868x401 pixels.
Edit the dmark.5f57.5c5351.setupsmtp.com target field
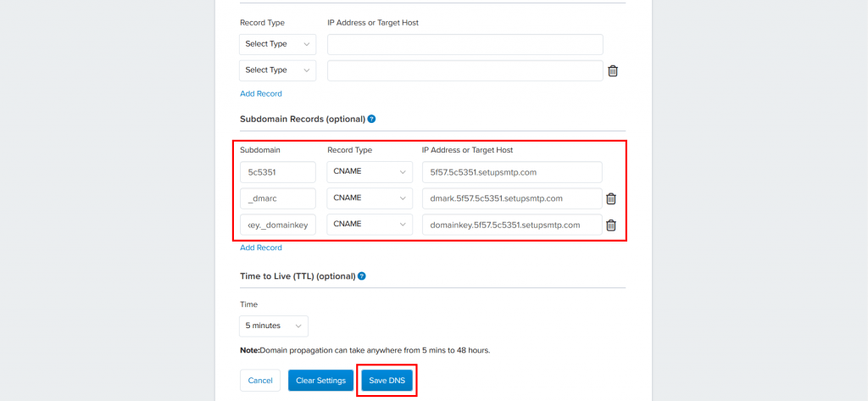pyautogui.click(x=512, y=198)
